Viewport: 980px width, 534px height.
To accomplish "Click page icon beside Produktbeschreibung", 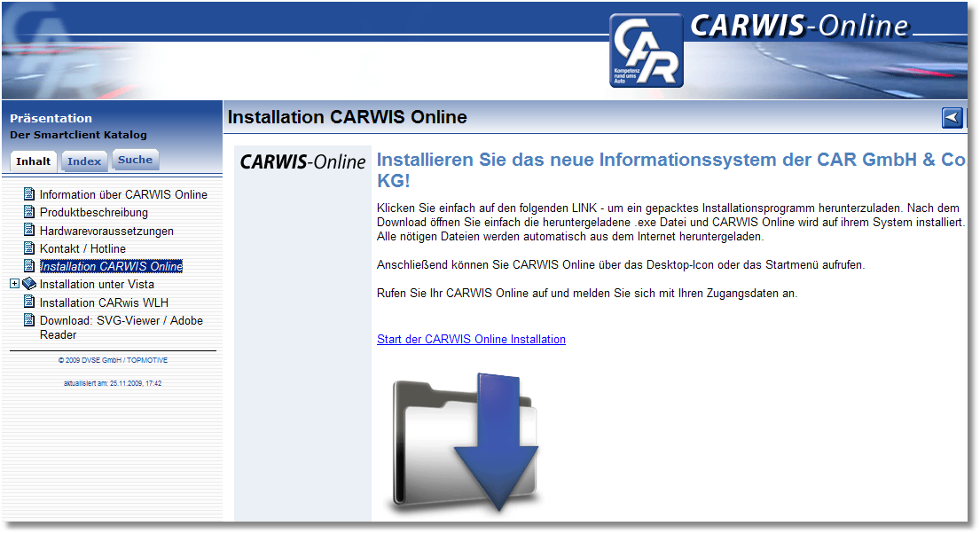I will pos(28,212).
